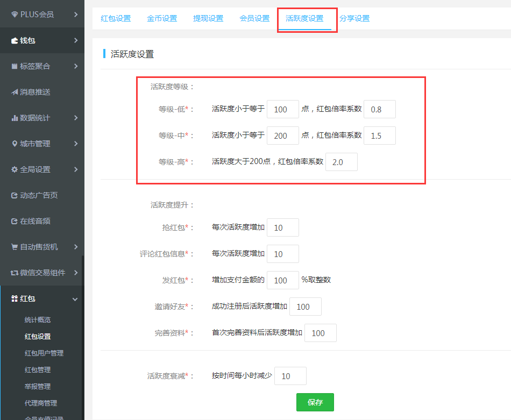511x420 pixels.
Task: Open 红包用户管理 in the sidebar
Action: click(44, 353)
